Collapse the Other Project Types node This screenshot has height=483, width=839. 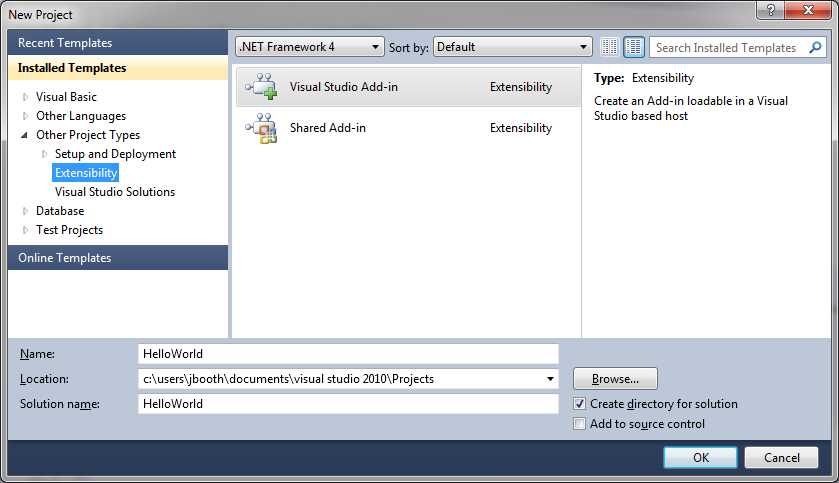[25, 135]
